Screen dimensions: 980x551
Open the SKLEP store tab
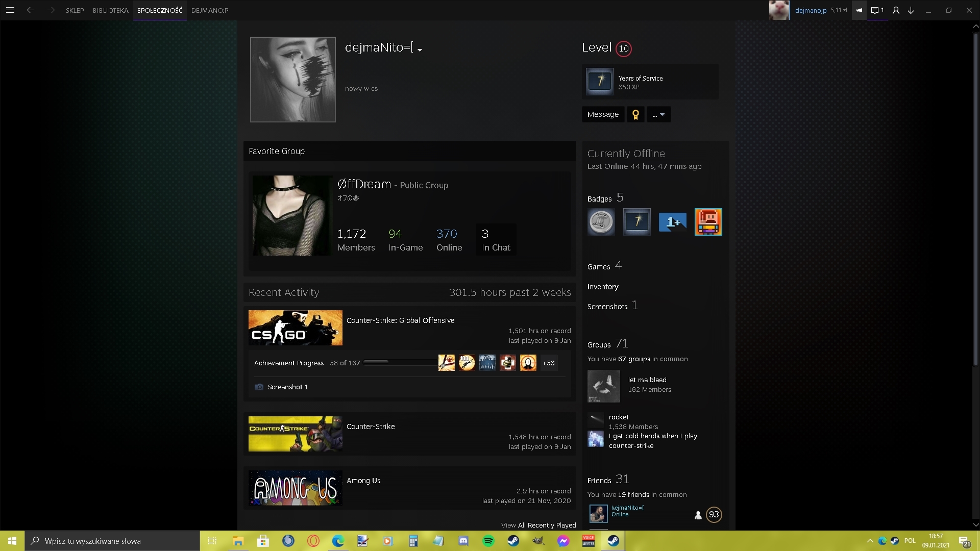click(75, 10)
